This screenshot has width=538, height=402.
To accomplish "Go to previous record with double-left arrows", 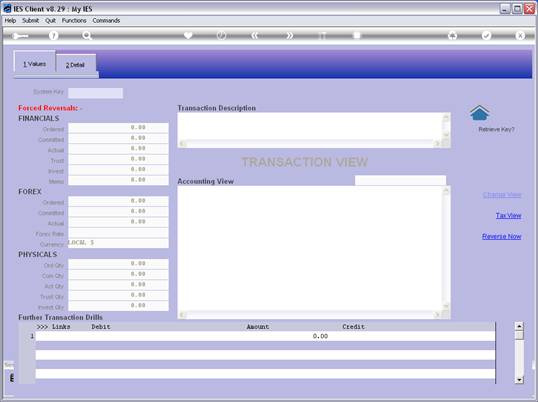I will click(x=255, y=35).
